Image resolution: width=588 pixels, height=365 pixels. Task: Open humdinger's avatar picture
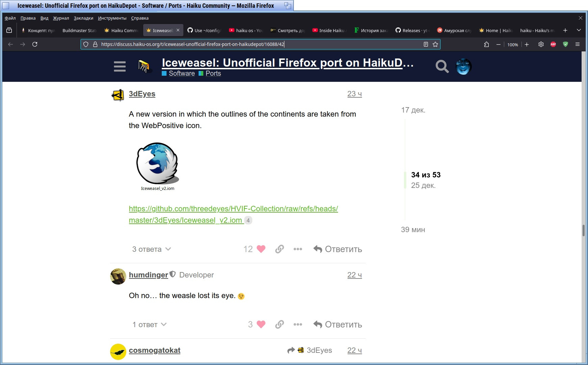tap(118, 276)
